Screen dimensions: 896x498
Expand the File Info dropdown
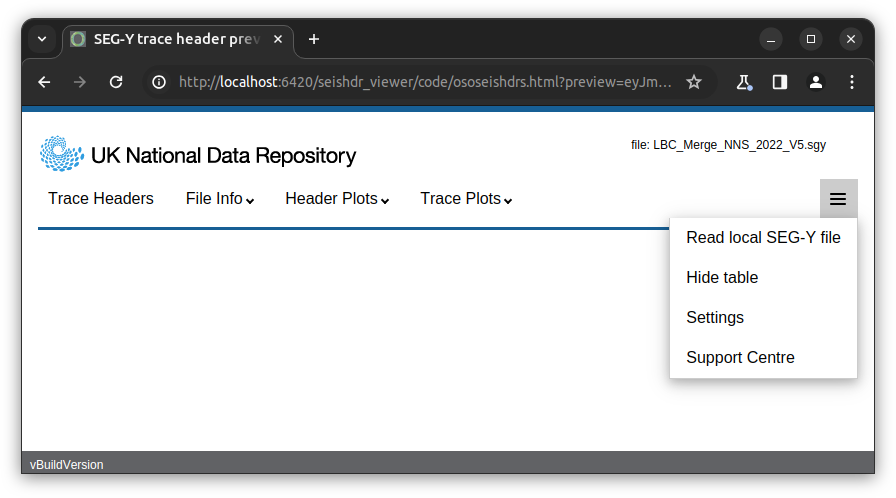pyautogui.click(x=220, y=199)
